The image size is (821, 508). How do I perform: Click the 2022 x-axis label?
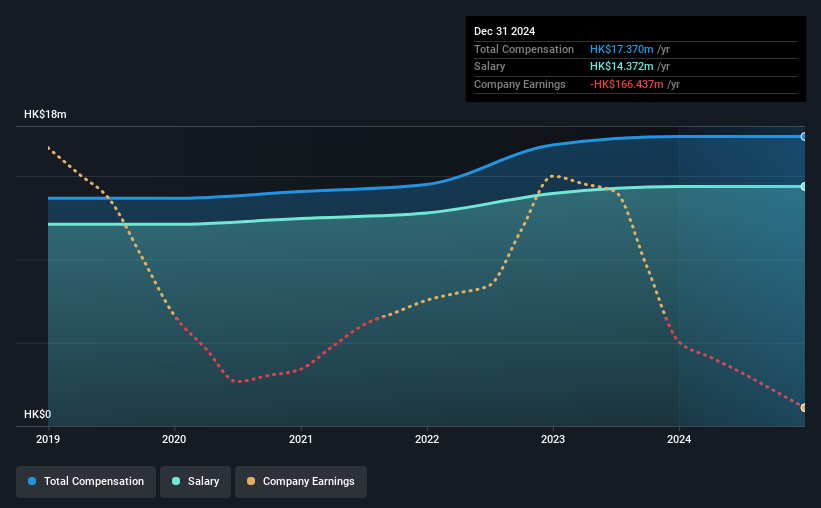[427, 439]
